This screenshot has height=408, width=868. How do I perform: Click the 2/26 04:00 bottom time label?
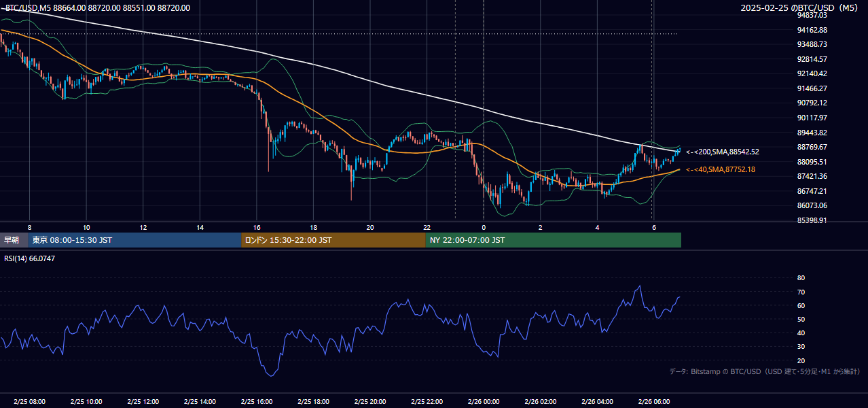(597, 402)
